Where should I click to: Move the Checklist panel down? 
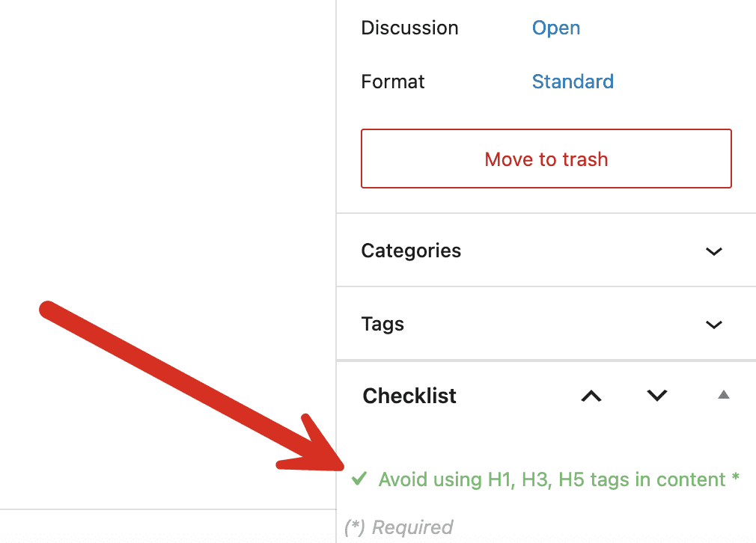click(x=657, y=396)
